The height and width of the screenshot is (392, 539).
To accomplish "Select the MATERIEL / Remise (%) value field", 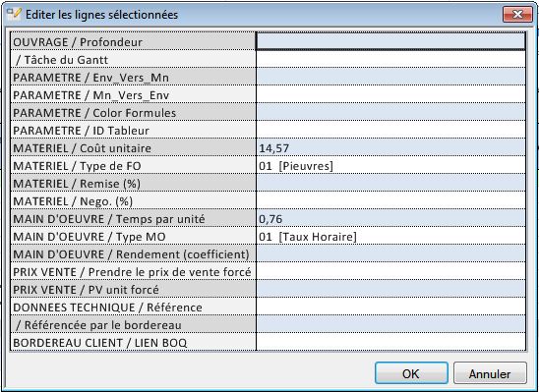I will (x=390, y=184).
